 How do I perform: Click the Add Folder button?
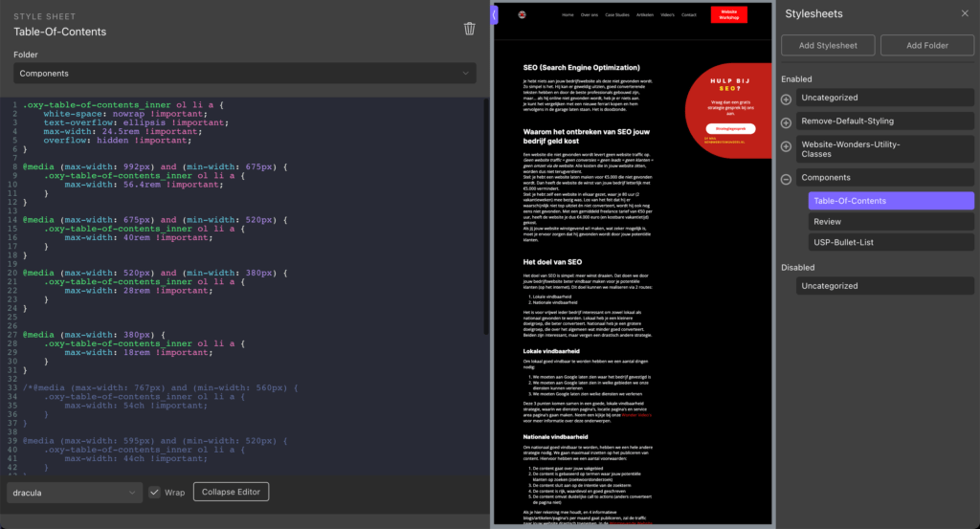pyautogui.click(x=926, y=46)
